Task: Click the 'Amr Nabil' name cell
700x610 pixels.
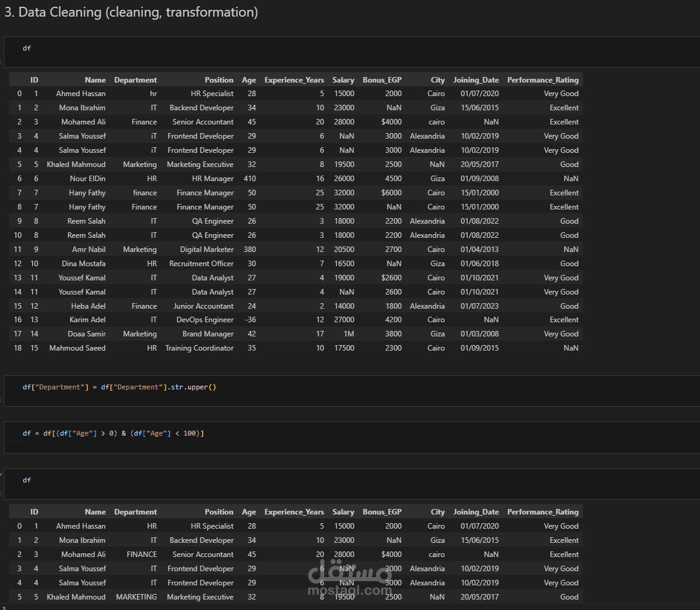Action: [89, 250]
